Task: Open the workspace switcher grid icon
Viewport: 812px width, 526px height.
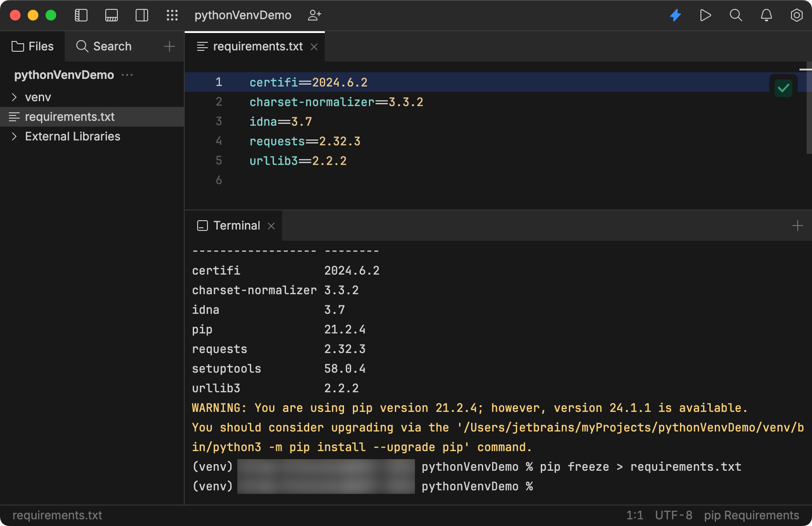Action: click(x=172, y=15)
